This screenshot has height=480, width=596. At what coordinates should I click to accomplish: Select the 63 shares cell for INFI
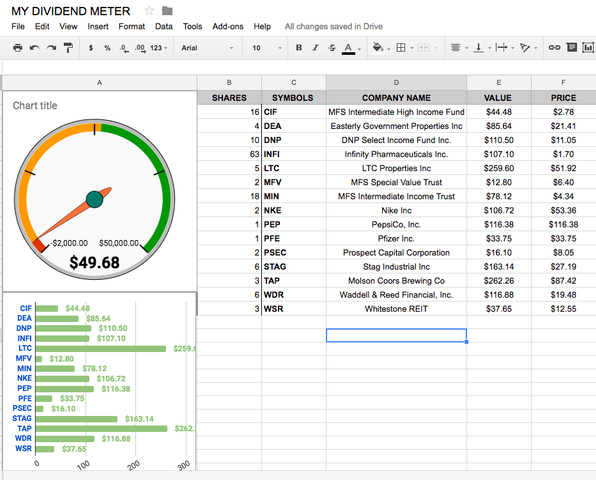pyautogui.click(x=229, y=154)
